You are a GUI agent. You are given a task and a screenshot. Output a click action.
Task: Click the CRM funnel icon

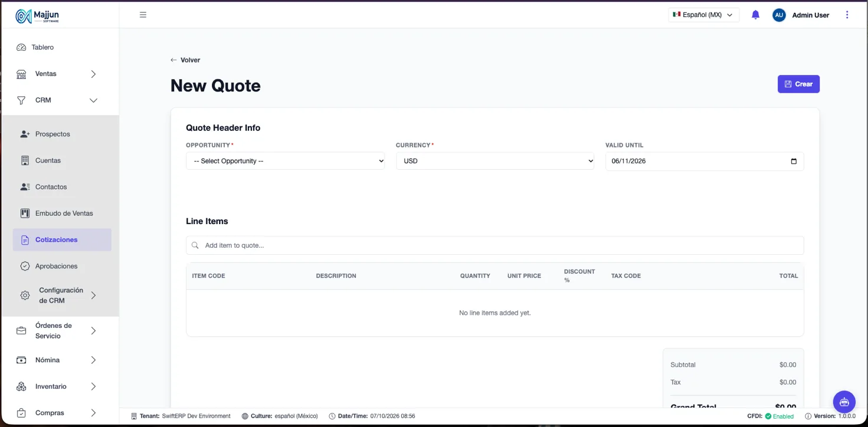[x=21, y=100]
